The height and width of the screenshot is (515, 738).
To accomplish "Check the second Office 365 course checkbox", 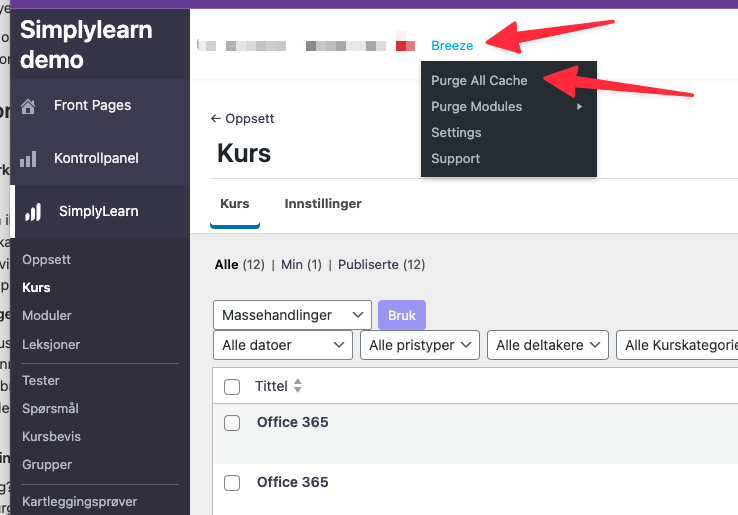I will pyautogui.click(x=232, y=483).
